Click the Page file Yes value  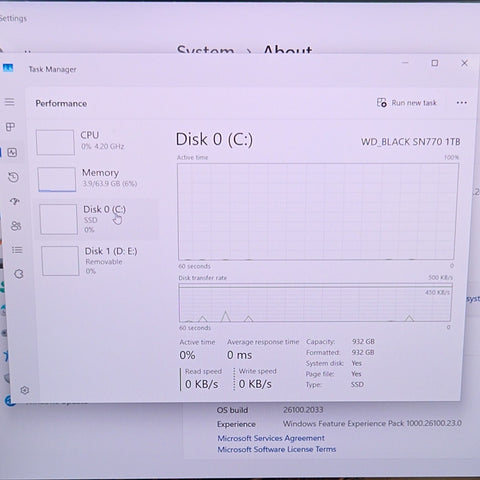click(356, 374)
